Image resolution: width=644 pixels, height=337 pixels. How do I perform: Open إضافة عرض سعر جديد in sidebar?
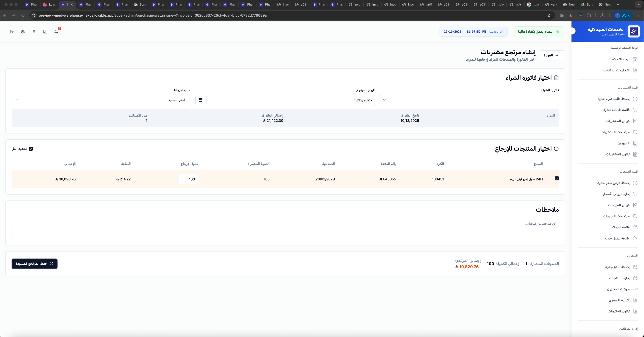617,183
